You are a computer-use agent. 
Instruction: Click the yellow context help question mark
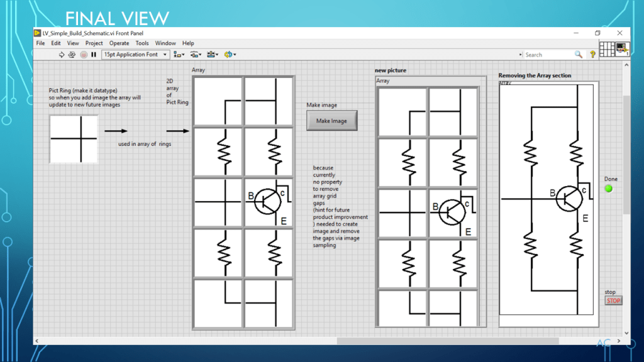tap(592, 55)
